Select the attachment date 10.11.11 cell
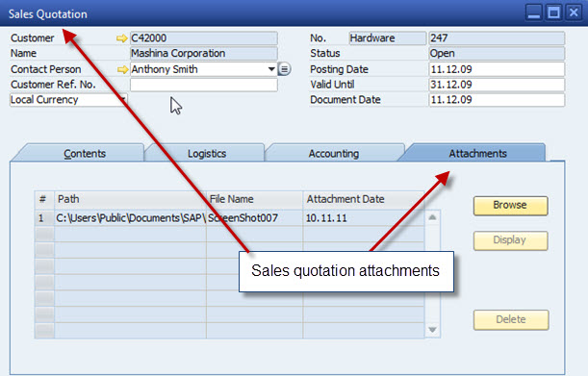This screenshot has height=376, width=588. 364,218
